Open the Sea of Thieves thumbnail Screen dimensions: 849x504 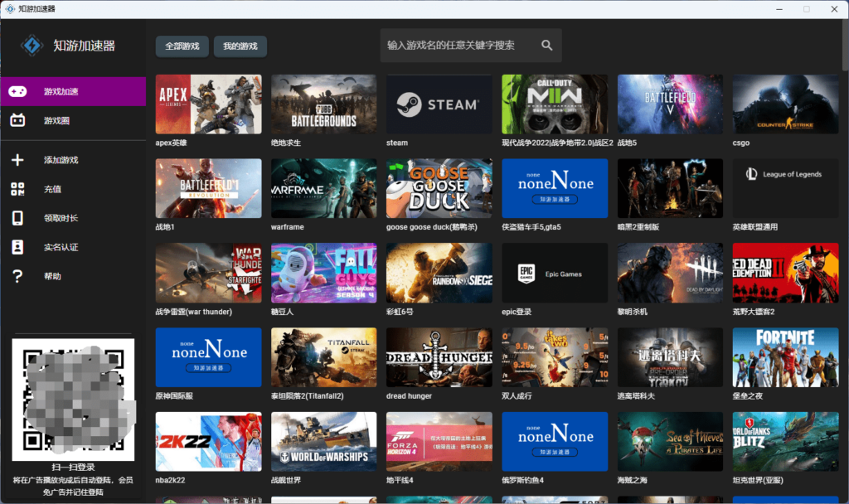670,442
